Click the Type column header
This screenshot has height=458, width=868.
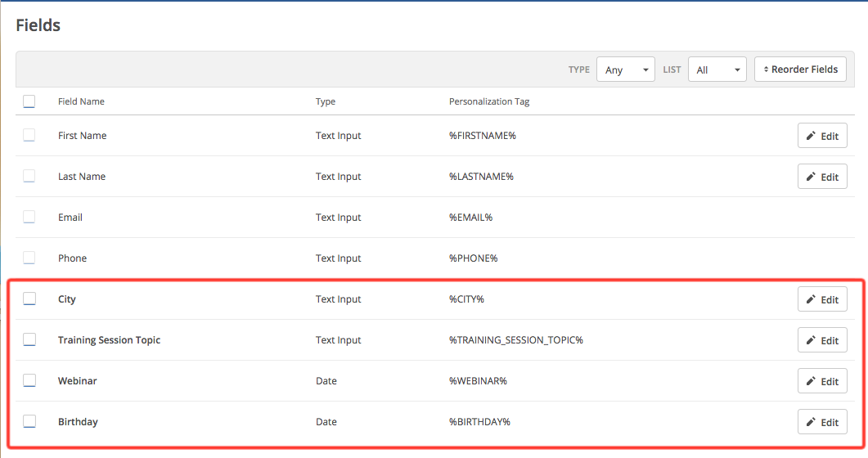click(x=326, y=101)
